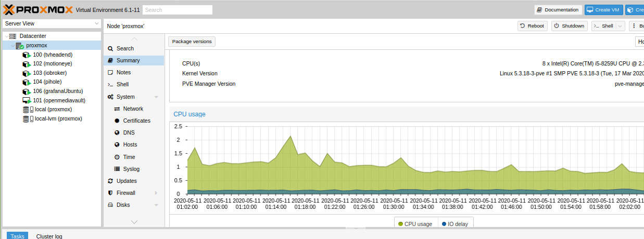Image resolution: width=644 pixels, height=239 pixels.
Task: Expand the Firewall submenu arrow
Action: (x=156, y=193)
